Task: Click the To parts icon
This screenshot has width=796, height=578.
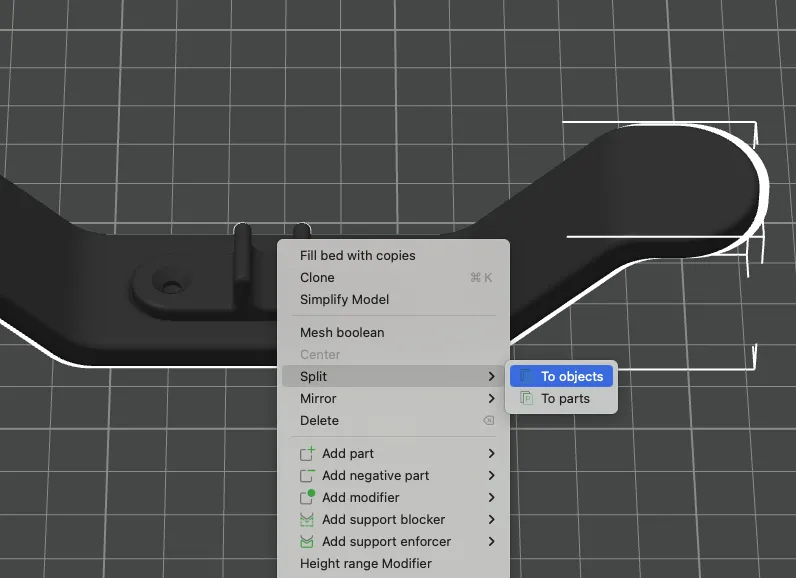Action: (x=526, y=398)
